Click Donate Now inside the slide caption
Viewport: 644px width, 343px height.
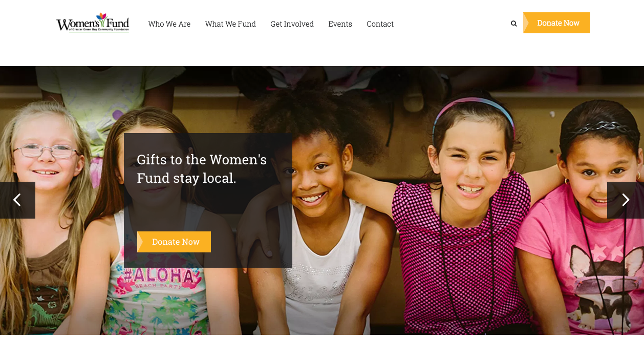[x=174, y=242]
